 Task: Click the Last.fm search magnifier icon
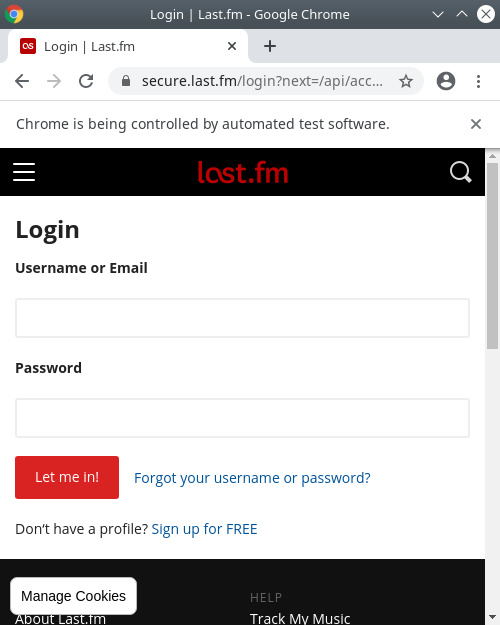[x=461, y=172]
